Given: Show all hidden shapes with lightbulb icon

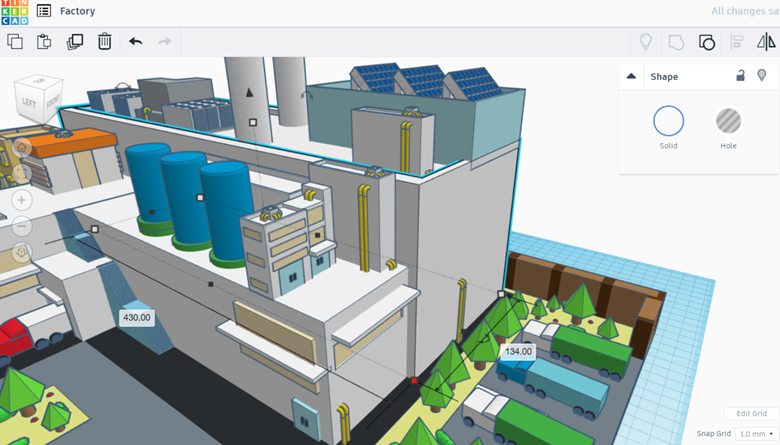Looking at the screenshot, I should [x=646, y=42].
